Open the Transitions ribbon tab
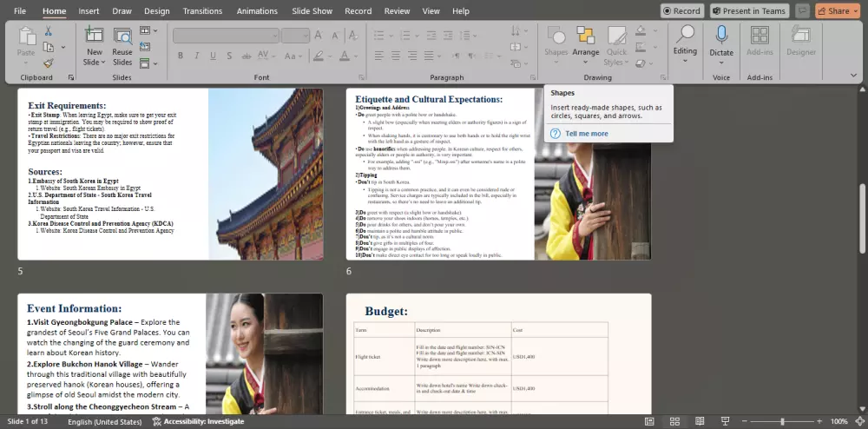The height and width of the screenshot is (429, 868). 202,11
